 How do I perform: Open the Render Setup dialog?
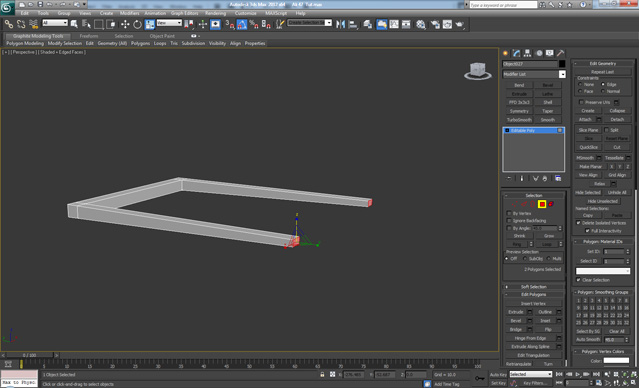pos(435,24)
